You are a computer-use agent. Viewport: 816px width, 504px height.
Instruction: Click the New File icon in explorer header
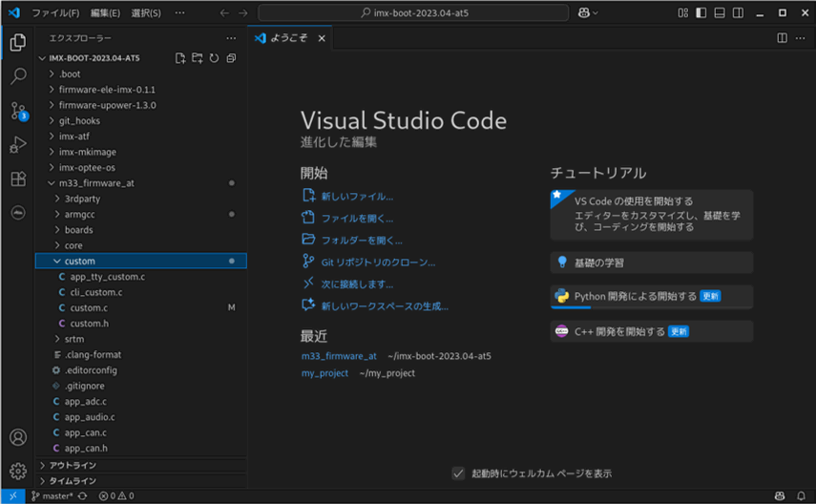pos(180,58)
